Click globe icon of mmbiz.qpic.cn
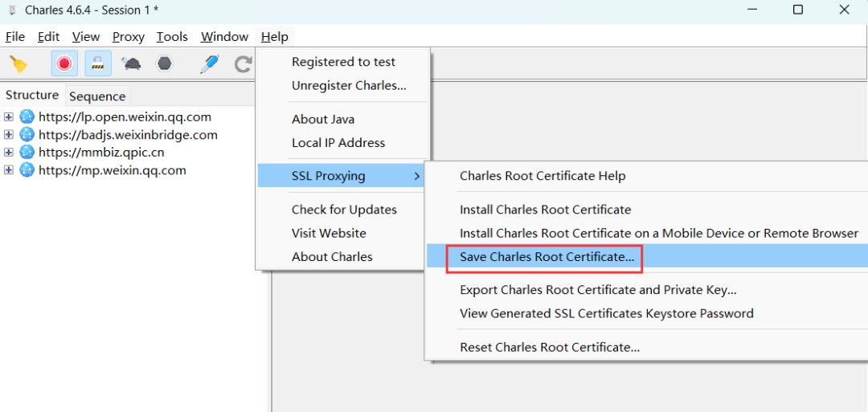Image resolution: width=868 pixels, height=412 pixels. pos(27,153)
